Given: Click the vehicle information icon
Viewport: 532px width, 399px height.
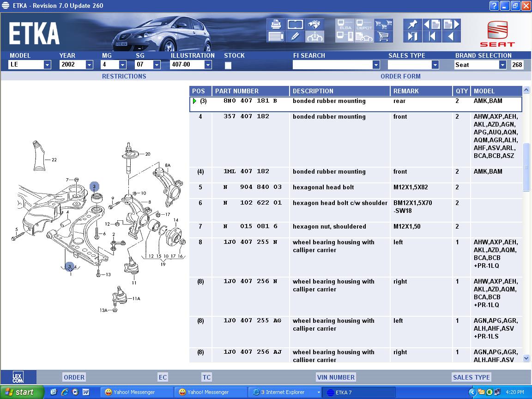Looking at the screenshot, I should pos(314,36).
